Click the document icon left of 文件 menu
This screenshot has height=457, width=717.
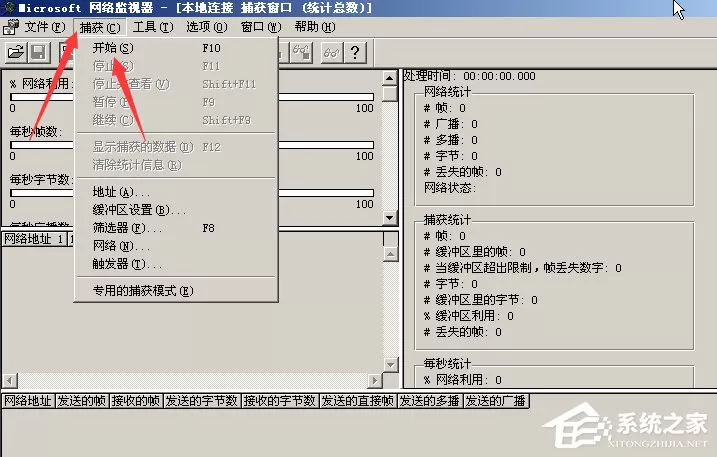[11, 27]
